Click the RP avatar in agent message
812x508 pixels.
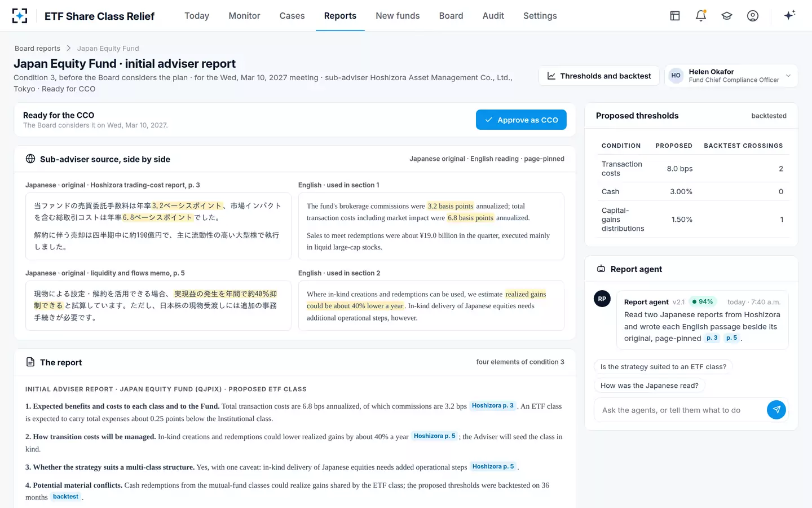(602, 299)
